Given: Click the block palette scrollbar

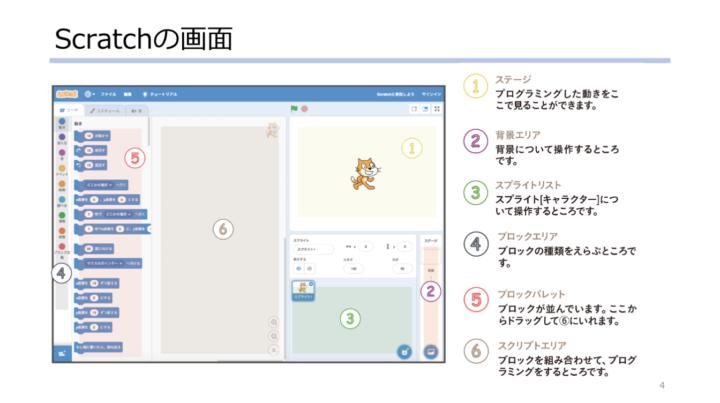Looking at the screenshot, I should 149,132.
